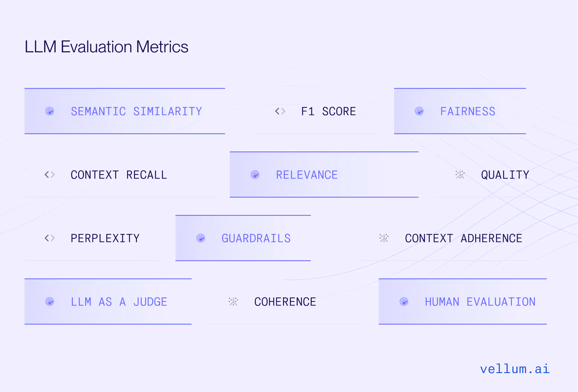The width and height of the screenshot is (578, 392).
Task: Choose the Context Adherence text
Action: click(x=464, y=238)
